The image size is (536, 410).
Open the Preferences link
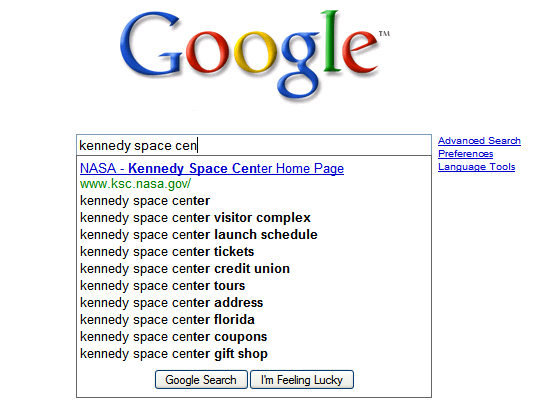click(x=466, y=154)
